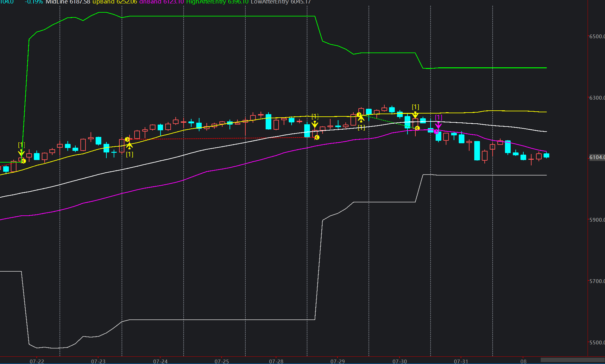Select the yellow up arrow after 07-23
This screenshot has height=364, width=605.
click(129, 146)
